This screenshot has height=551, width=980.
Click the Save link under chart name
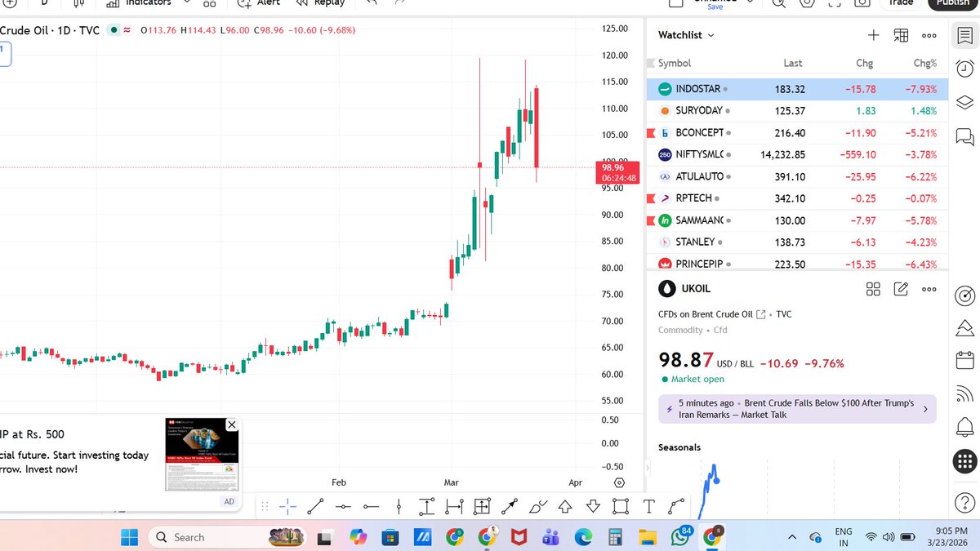[x=715, y=7]
